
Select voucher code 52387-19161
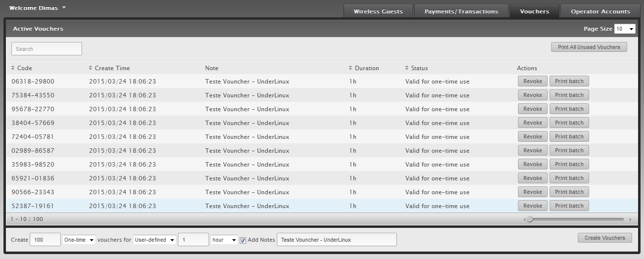click(33, 206)
